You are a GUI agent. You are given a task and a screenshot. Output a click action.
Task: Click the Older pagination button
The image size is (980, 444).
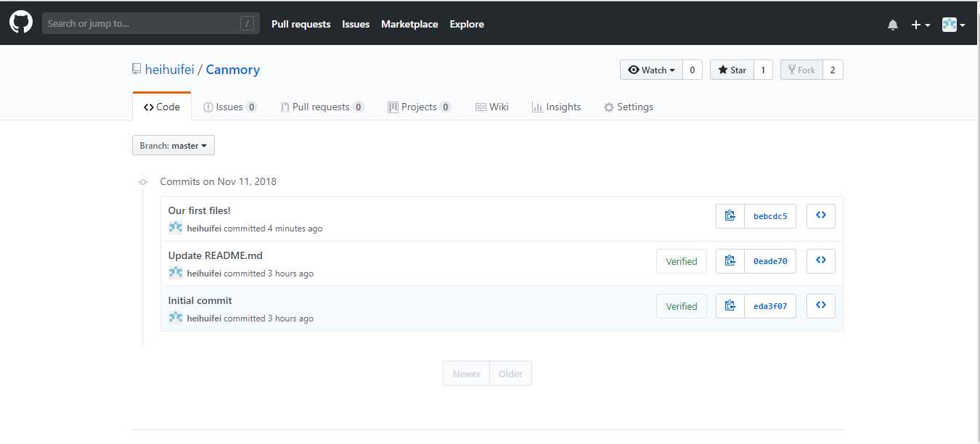coord(510,374)
